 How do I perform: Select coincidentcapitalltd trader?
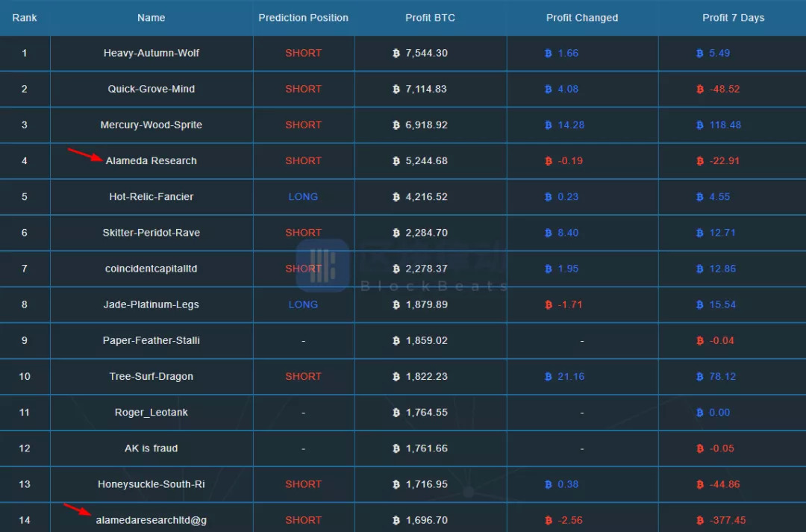point(151,269)
